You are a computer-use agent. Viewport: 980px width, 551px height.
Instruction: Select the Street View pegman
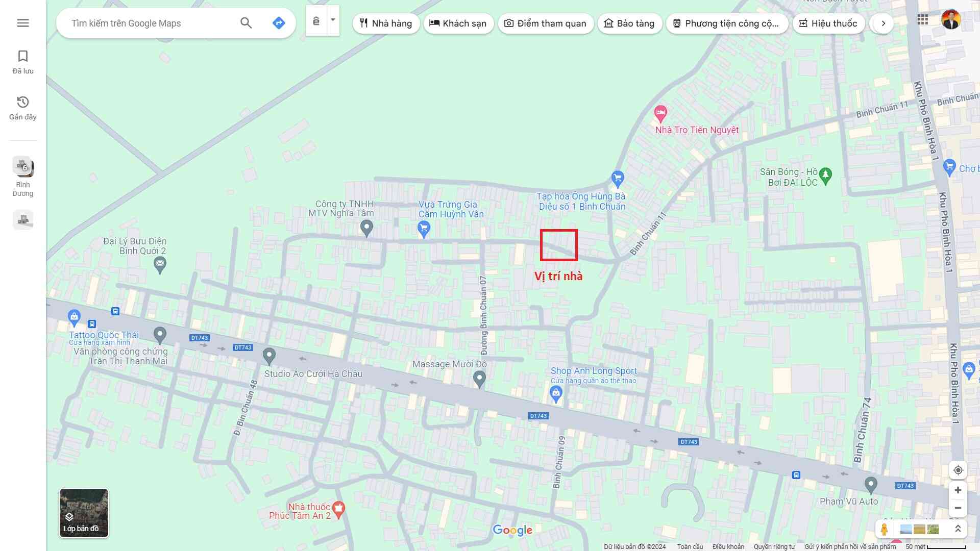(884, 529)
